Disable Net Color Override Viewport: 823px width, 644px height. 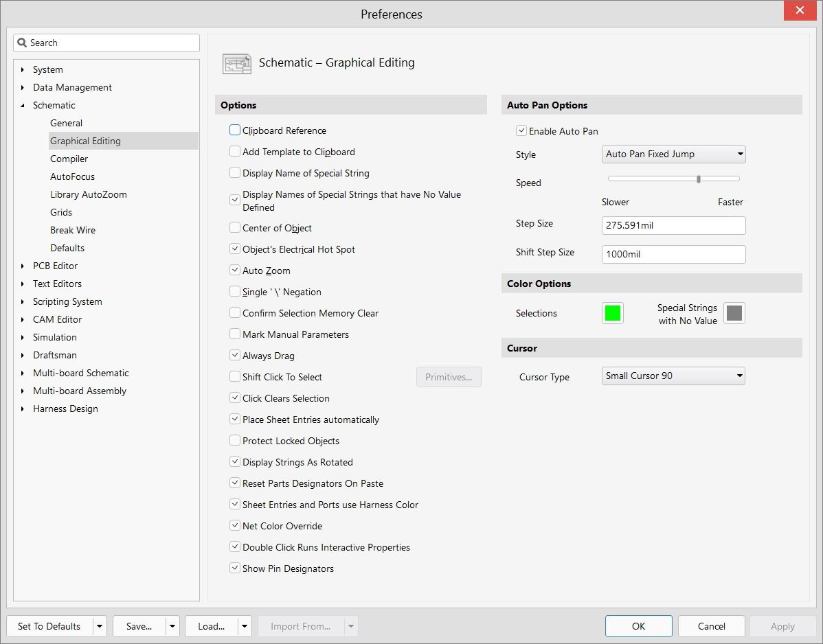(x=235, y=525)
